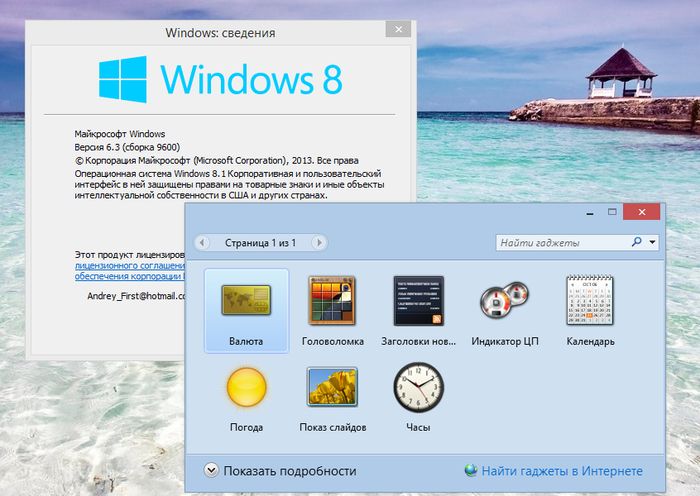Go to next gadget page

point(320,242)
